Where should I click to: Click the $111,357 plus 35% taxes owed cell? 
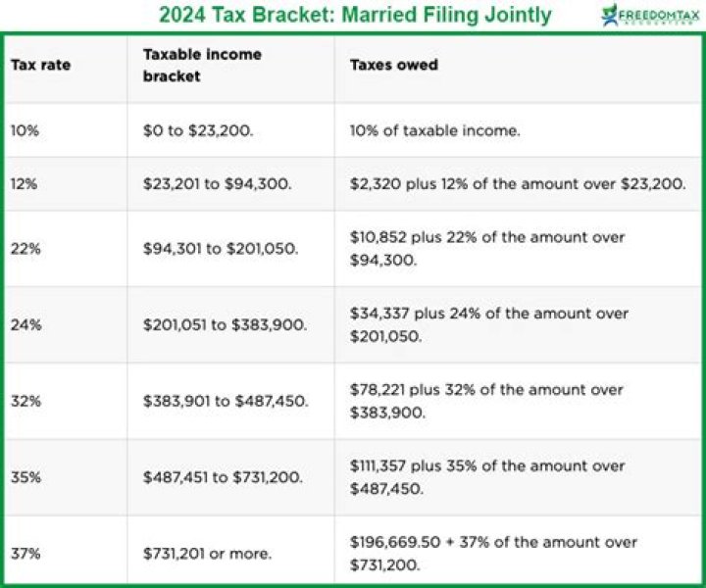[486, 477]
